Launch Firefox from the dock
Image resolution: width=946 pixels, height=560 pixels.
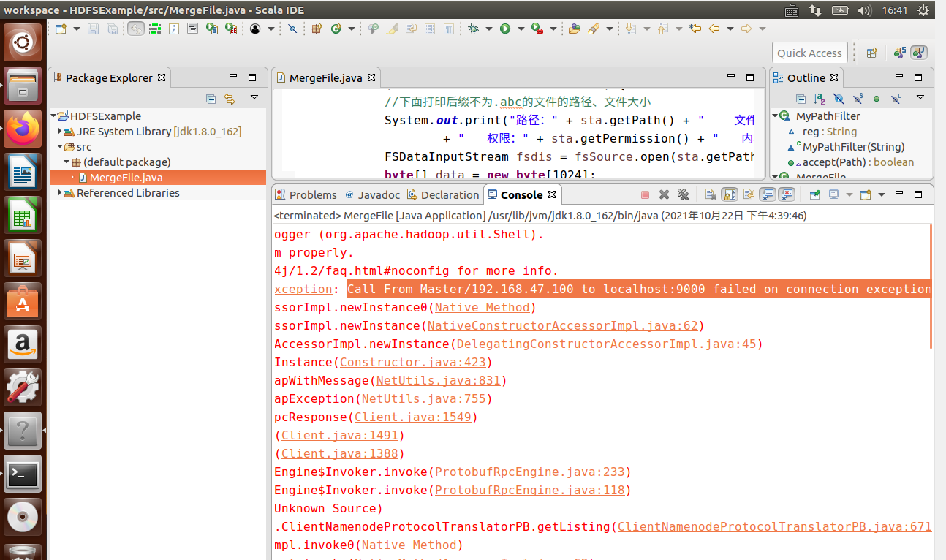click(23, 129)
